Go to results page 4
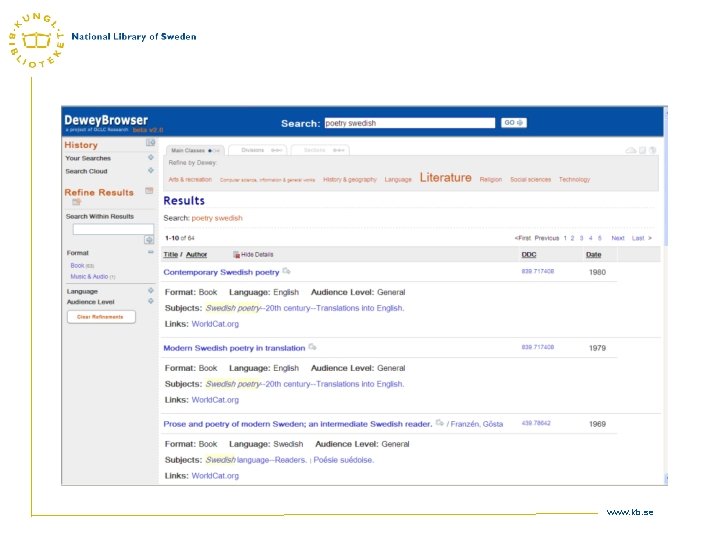The height and width of the screenshot is (540, 720). tap(591, 238)
